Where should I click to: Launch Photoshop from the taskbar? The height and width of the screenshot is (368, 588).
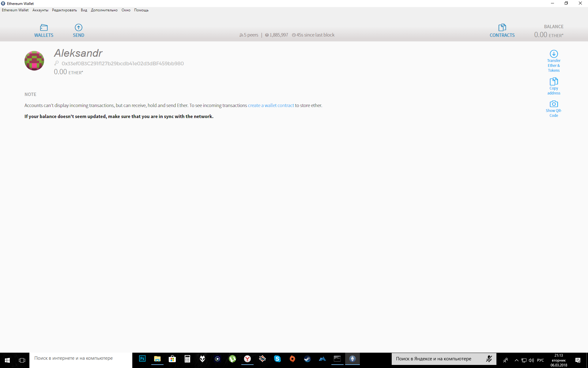pyautogui.click(x=142, y=358)
